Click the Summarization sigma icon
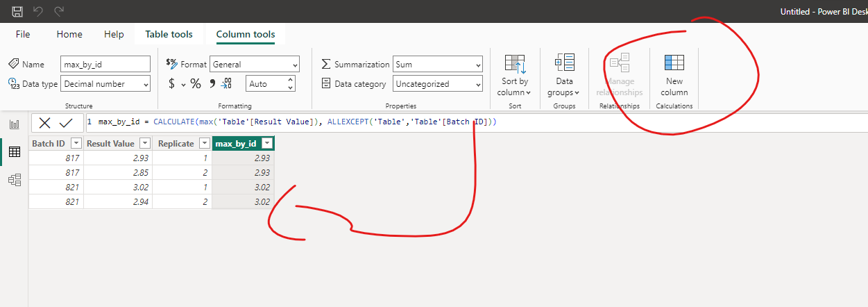This screenshot has height=307, width=868. 326,64
